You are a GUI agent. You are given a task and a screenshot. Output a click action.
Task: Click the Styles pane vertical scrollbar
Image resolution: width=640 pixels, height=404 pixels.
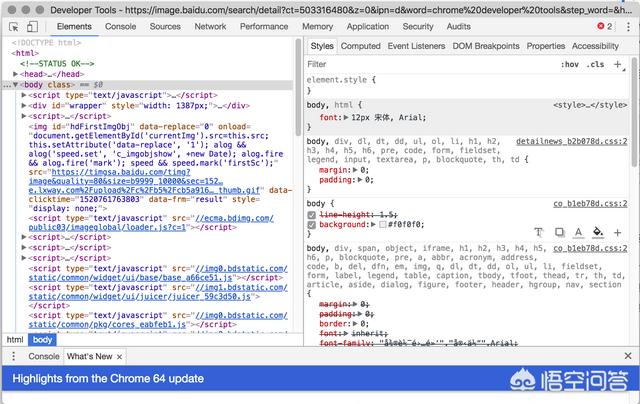tap(634, 111)
